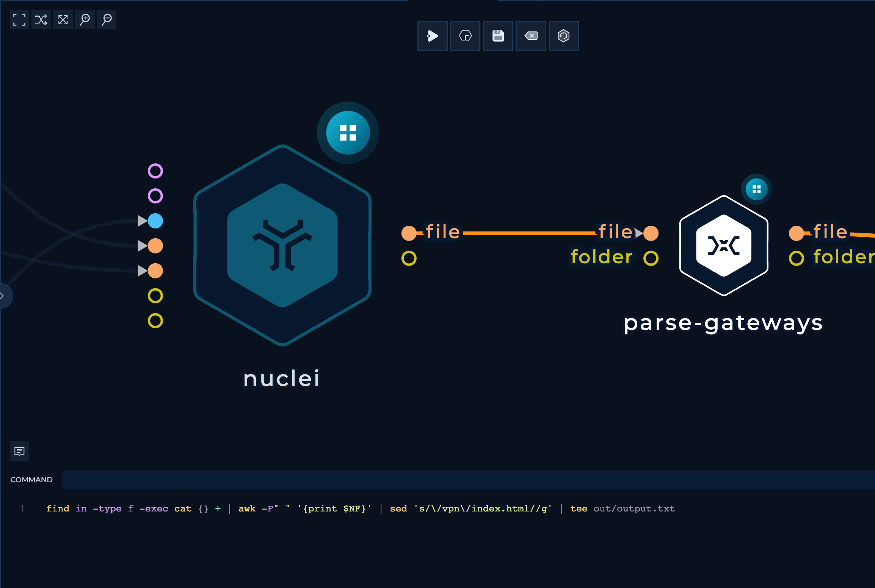Click the cube hexagon icon after delete

(564, 36)
